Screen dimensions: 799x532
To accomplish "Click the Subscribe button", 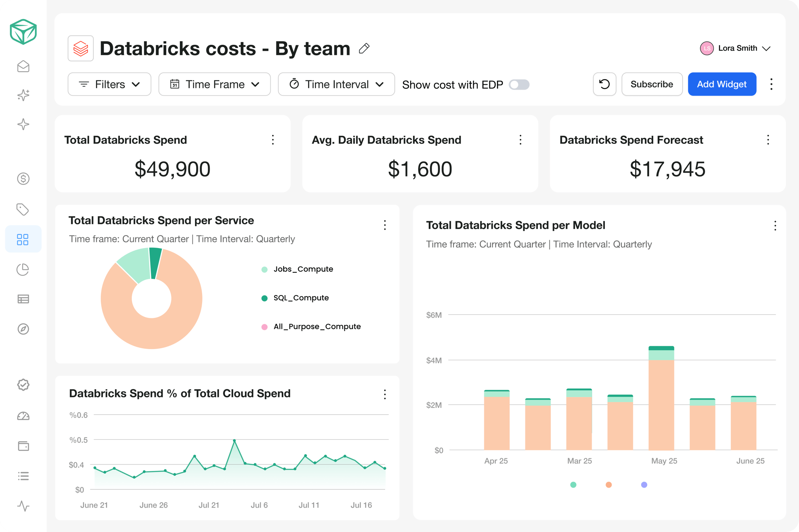I will click(x=652, y=84).
